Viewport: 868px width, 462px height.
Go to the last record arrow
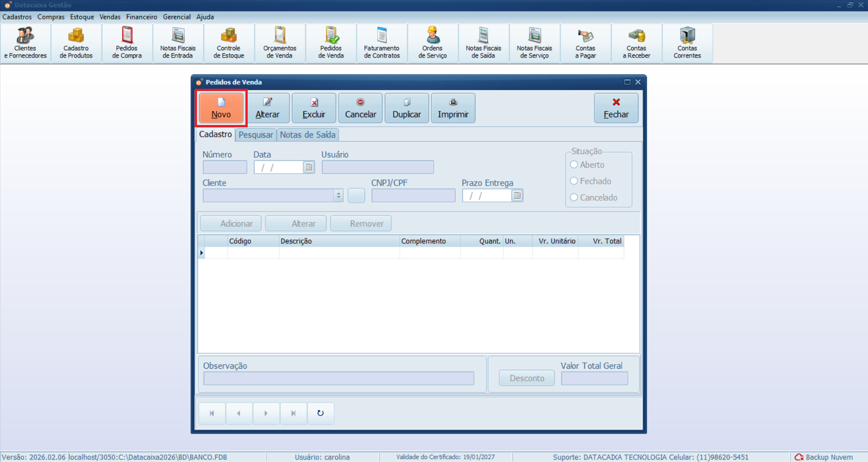[x=293, y=413]
